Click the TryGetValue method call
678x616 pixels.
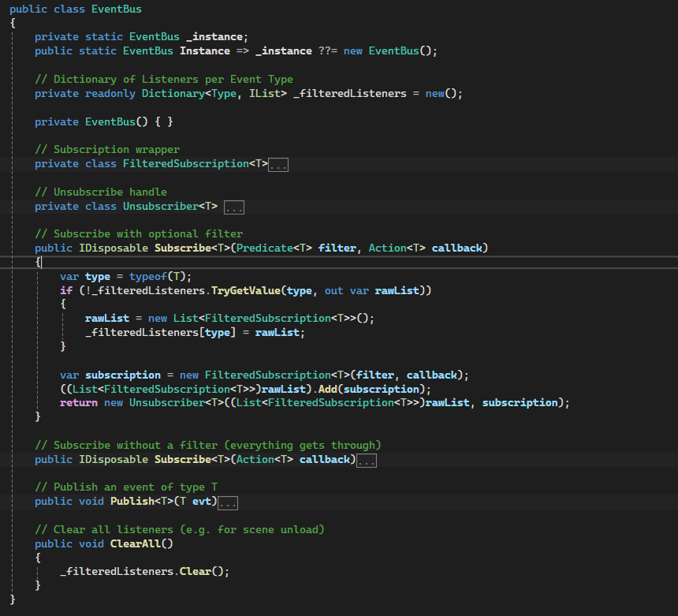point(246,291)
